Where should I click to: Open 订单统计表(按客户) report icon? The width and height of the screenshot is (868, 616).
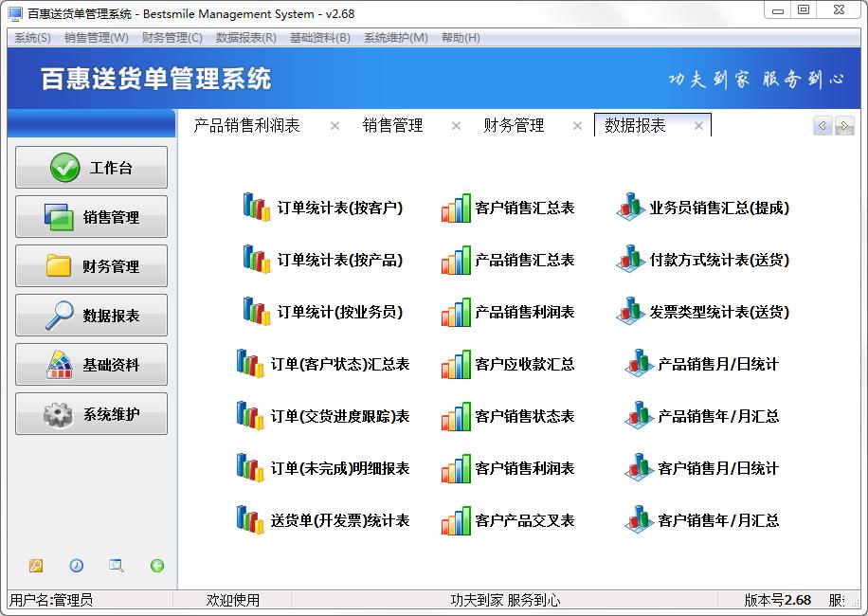click(257, 207)
